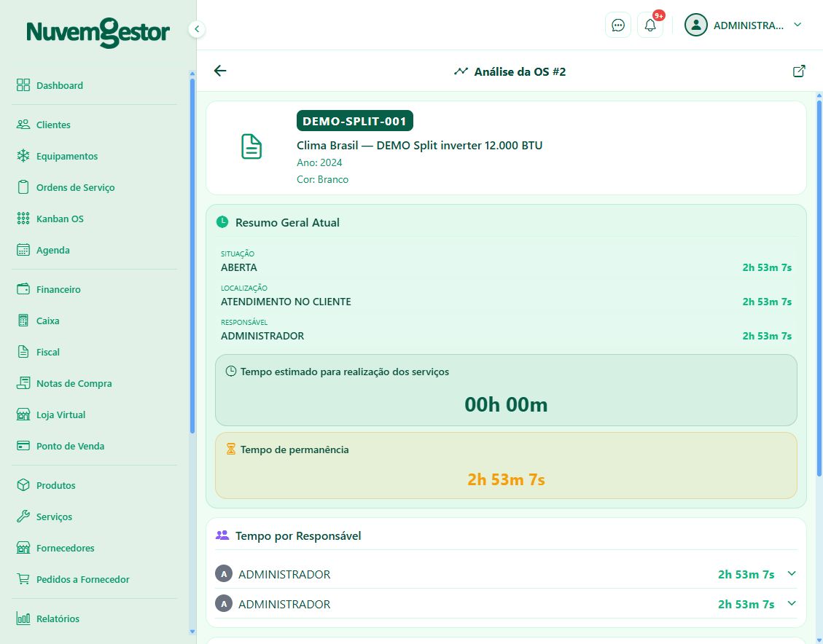This screenshot has width=823, height=644.
Task: Click the Kanban OS grid icon
Action: point(23,219)
